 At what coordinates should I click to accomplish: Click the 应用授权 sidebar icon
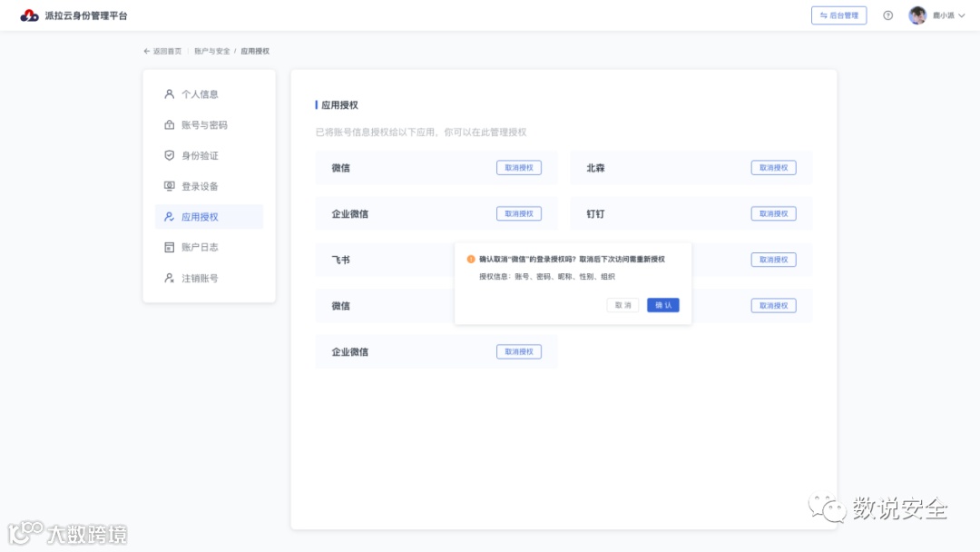(x=169, y=216)
